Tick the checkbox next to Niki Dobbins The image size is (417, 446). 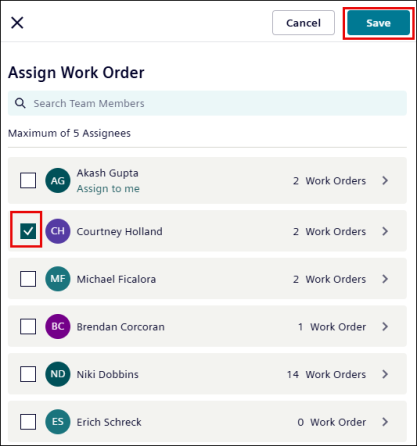point(28,374)
